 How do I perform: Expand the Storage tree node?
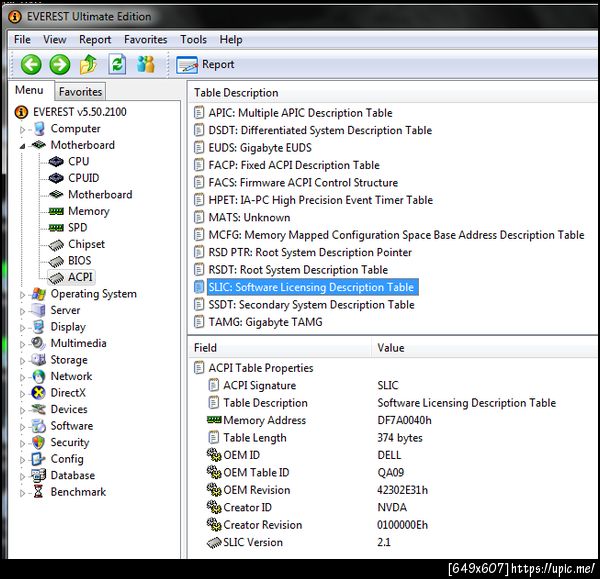[22, 360]
